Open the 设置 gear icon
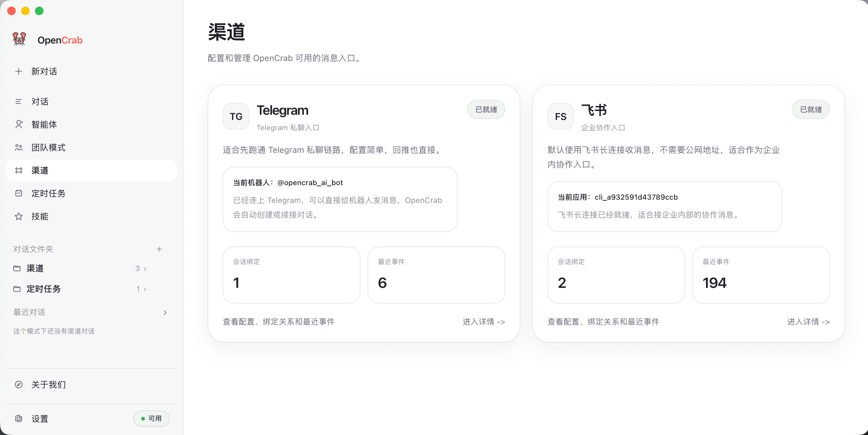The width and height of the screenshot is (868, 435). coord(18,418)
